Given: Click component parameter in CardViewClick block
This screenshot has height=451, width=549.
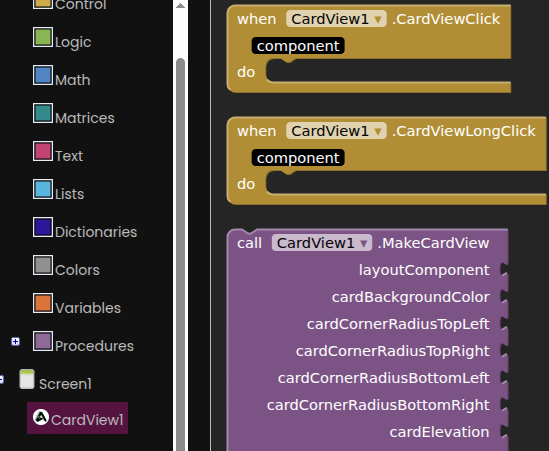Looking at the screenshot, I should pyautogui.click(x=298, y=46).
